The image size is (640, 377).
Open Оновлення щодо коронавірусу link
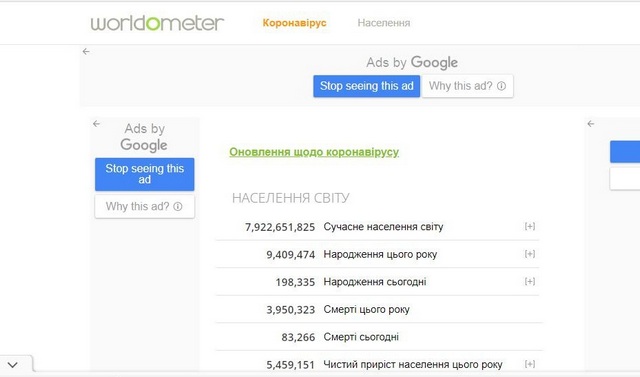(314, 152)
